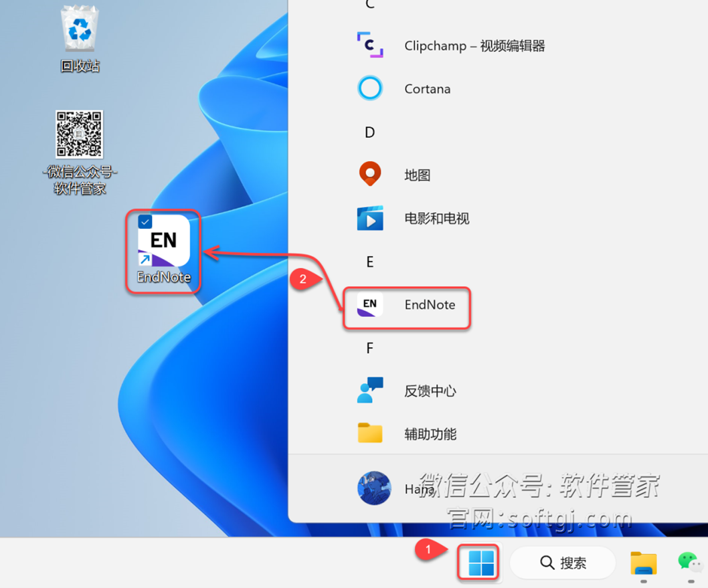
Task: Click the 'Cortana' app name text
Action: [x=427, y=89]
